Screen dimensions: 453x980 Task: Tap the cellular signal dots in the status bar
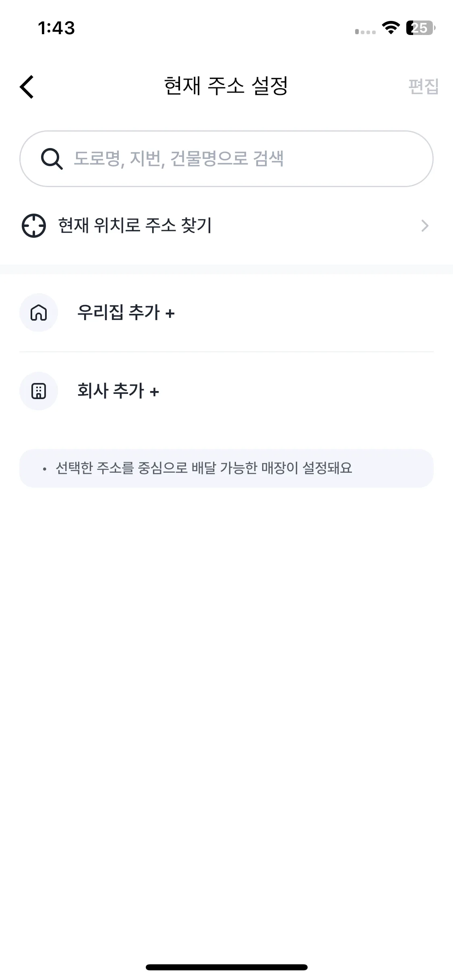point(365,31)
